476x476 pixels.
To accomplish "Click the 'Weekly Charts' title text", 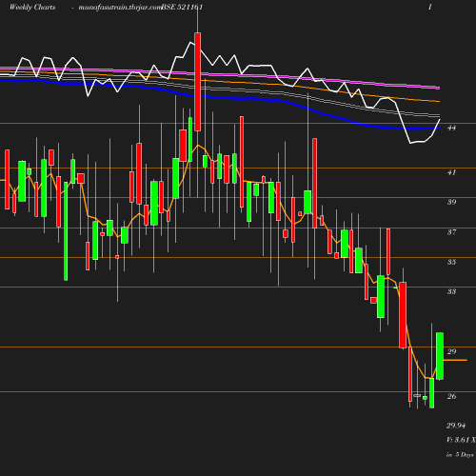I will pyautogui.click(x=32, y=7).
